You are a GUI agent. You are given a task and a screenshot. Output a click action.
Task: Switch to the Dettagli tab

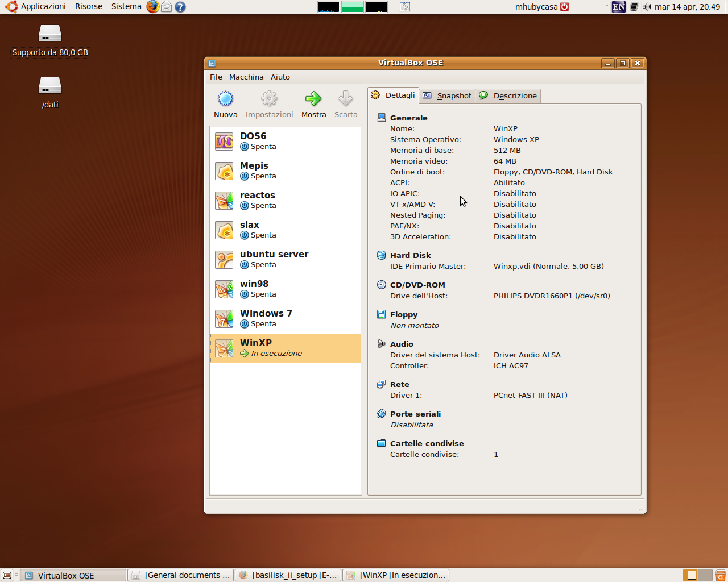pos(394,95)
